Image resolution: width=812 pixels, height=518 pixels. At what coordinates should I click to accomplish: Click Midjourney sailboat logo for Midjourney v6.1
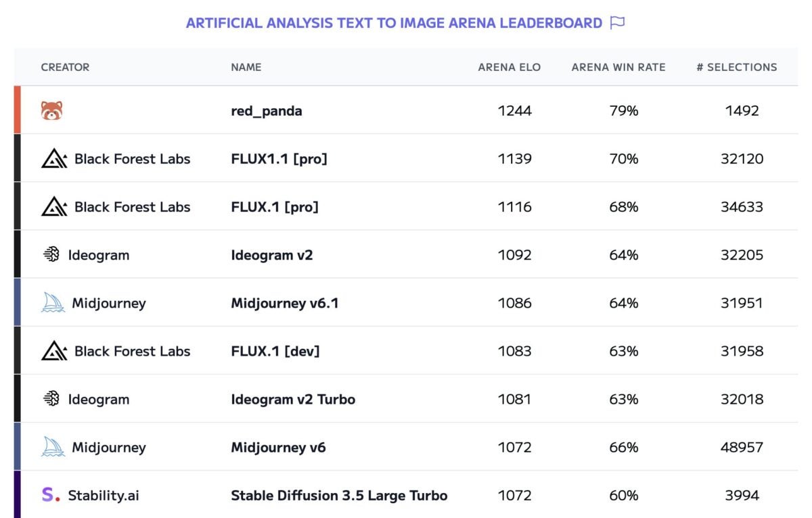(x=53, y=303)
